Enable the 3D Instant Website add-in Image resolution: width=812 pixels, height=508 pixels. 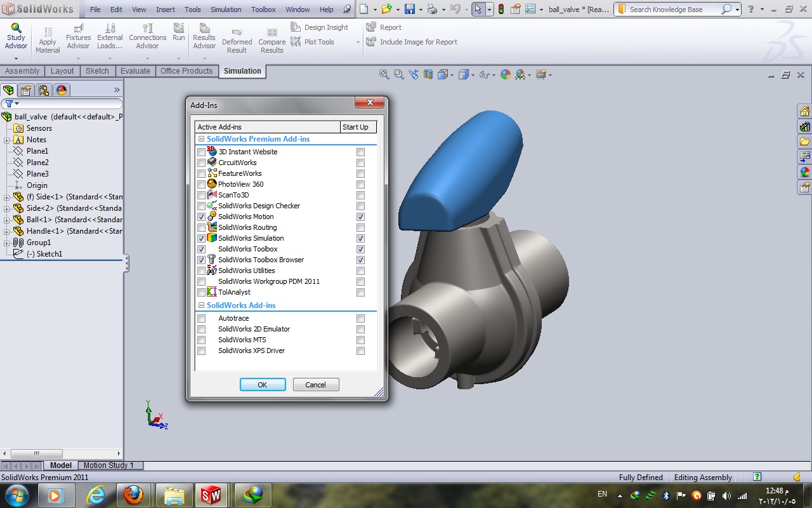pyautogui.click(x=201, y=152)
